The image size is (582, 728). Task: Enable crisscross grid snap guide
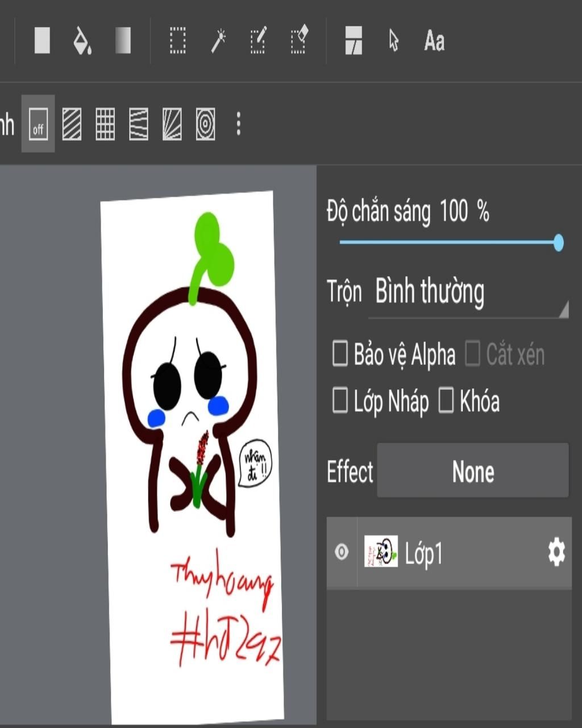(105, 124)
